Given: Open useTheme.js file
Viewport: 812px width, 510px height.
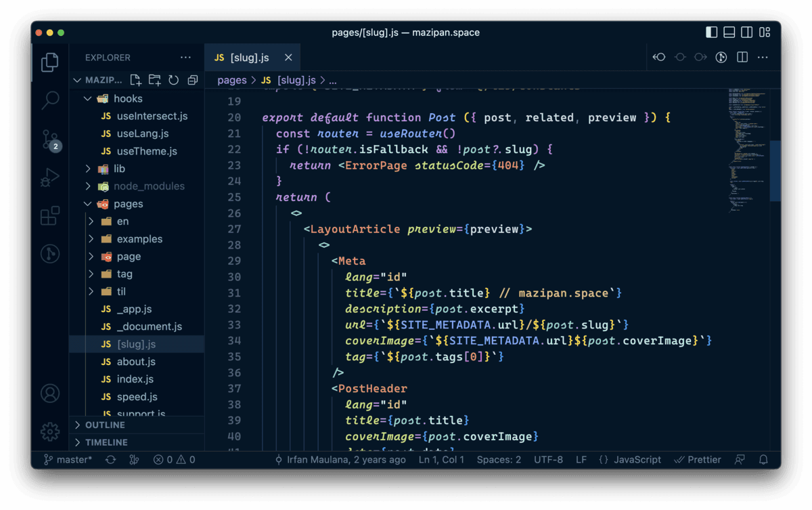Looking at the screenshot, I should point(137,151).
